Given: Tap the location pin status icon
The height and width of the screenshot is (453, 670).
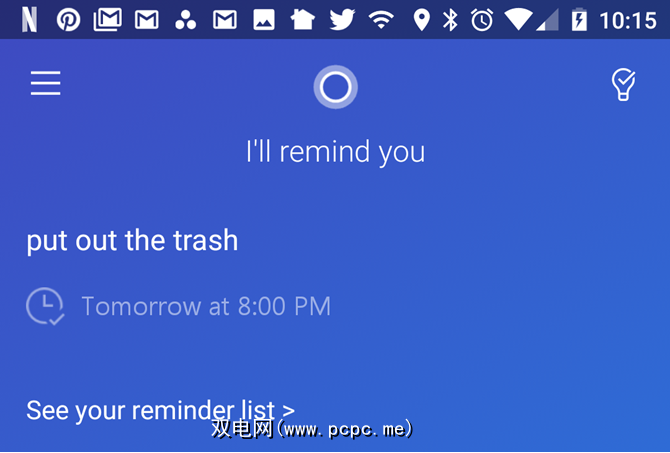Looking at the screenshot, I should 422,20.
